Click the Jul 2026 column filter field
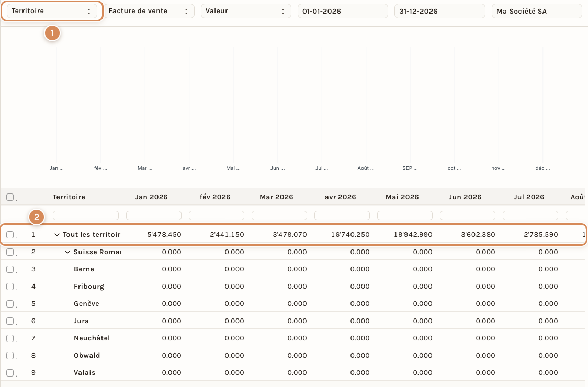This screenshot has height=387, width=588. coord(530,215)
